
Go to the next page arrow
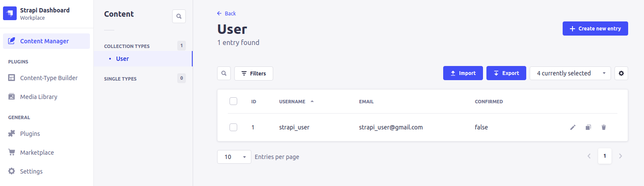[620, 156]
